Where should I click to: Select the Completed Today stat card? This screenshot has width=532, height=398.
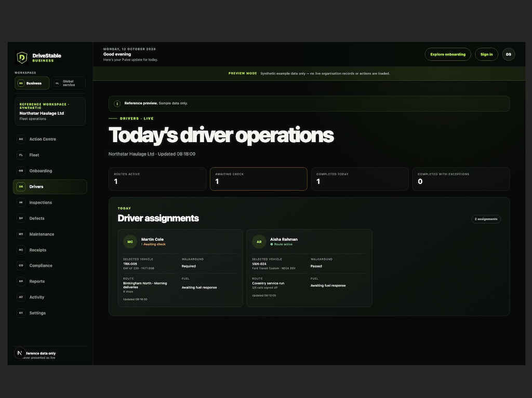pyautogui.click(x=360, y=179)
